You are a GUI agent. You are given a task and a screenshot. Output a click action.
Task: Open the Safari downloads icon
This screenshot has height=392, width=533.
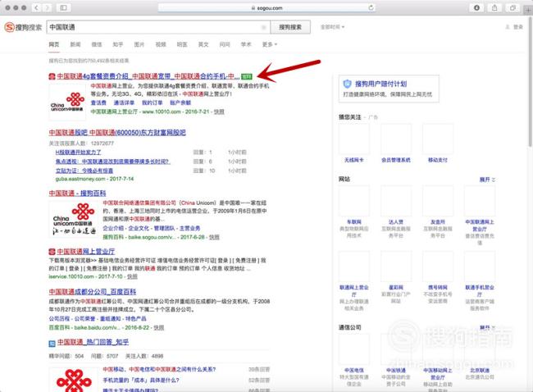[x=476, y=7]
